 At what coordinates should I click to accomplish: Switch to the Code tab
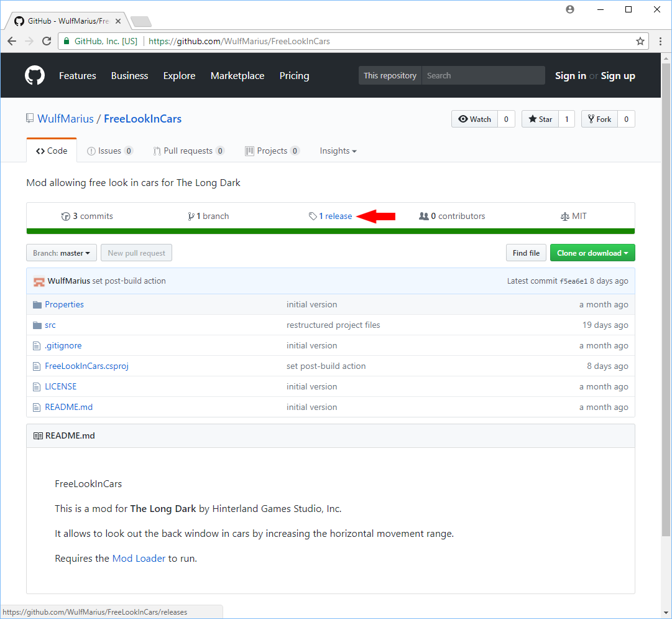[52, 151]
